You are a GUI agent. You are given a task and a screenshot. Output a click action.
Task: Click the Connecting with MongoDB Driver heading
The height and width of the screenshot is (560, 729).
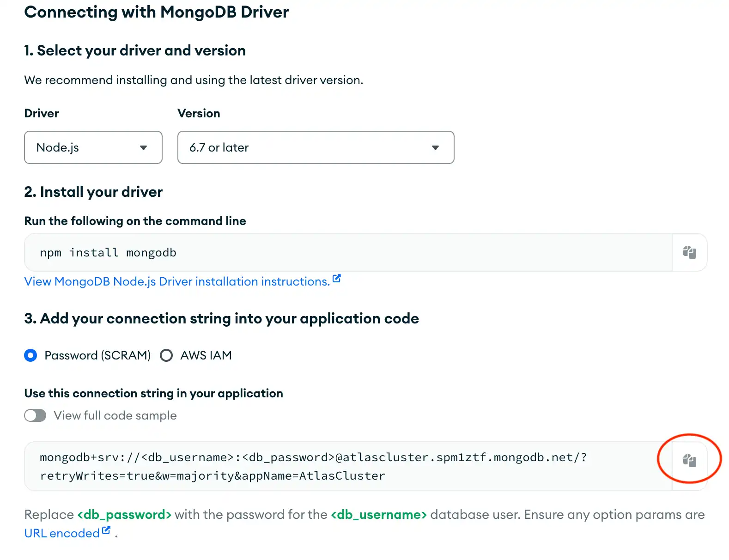coord(156,12)
